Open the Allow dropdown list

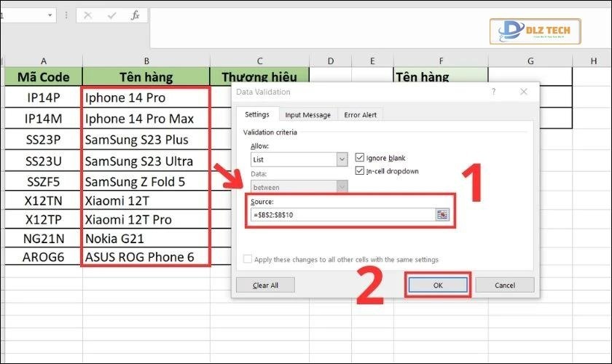342,159
